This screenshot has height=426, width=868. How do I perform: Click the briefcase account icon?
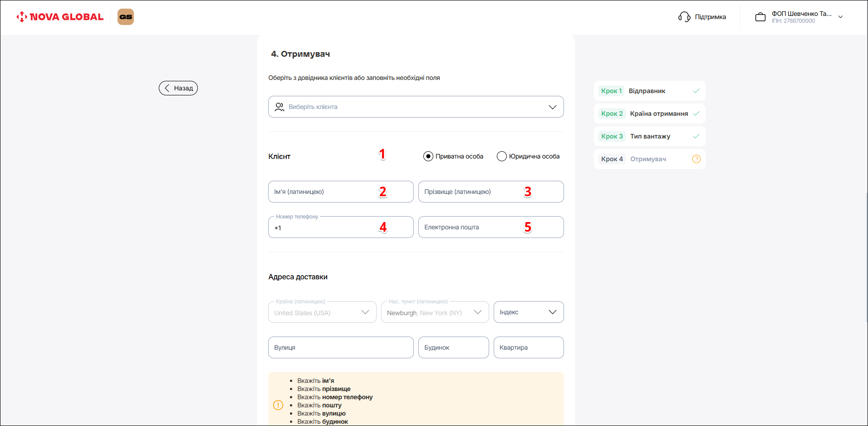point(760,17)
